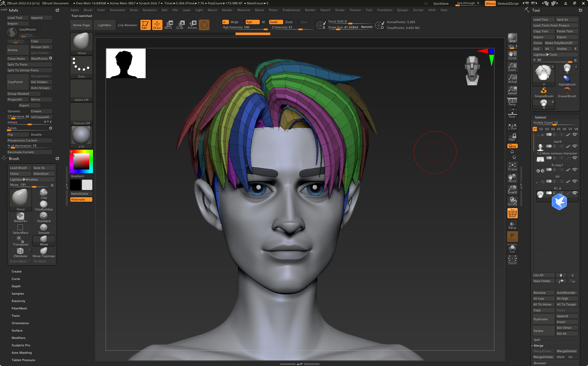Toggle Ghost transparency
Screen dimensions: 588x366
pos(512,237)
